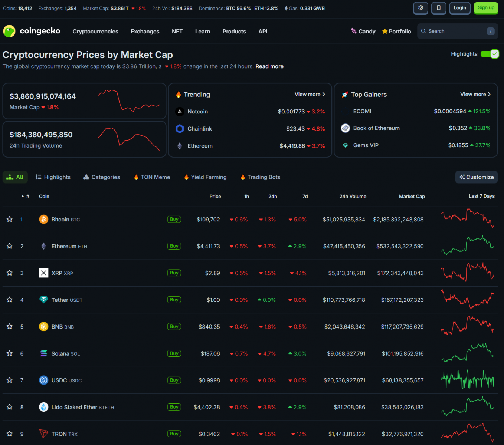Follow the Read more link
504x445 pixels.
[x=269, y=66]
